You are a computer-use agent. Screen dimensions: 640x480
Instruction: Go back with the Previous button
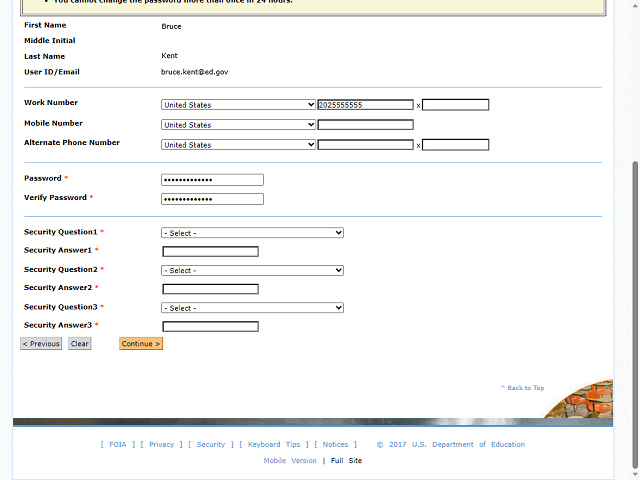coord(41,344)
